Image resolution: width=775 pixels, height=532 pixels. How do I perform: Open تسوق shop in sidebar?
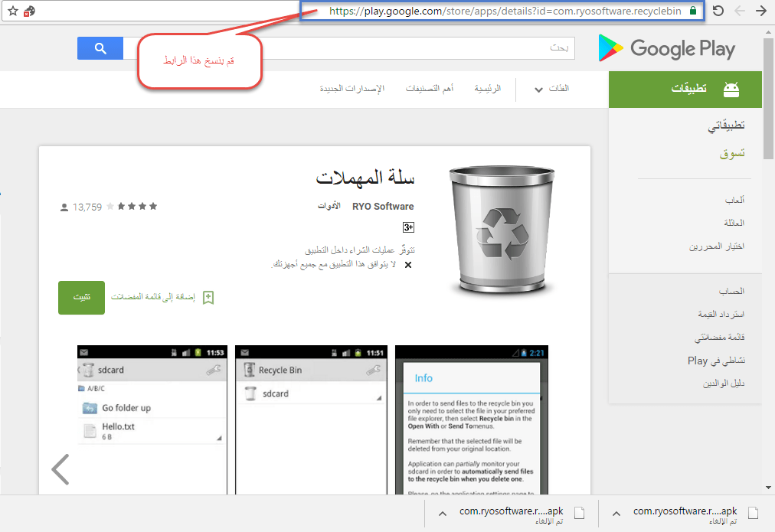coord(732,153)
